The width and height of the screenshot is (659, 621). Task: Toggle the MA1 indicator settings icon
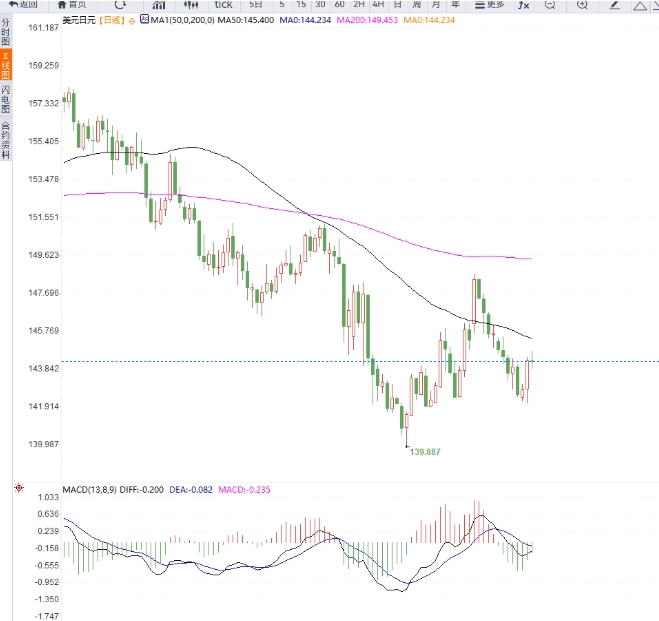coord(142,19)
